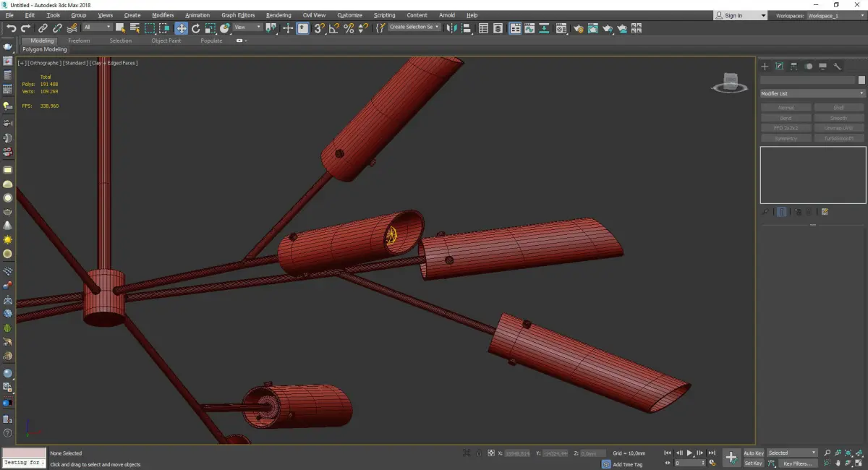Toggle the Layer Explorer icon
The width and height of the screenshot is (868, 470).
[x=498, y=28]
